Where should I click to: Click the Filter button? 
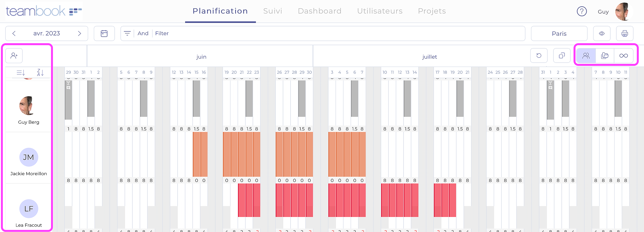tap(162, 33)
